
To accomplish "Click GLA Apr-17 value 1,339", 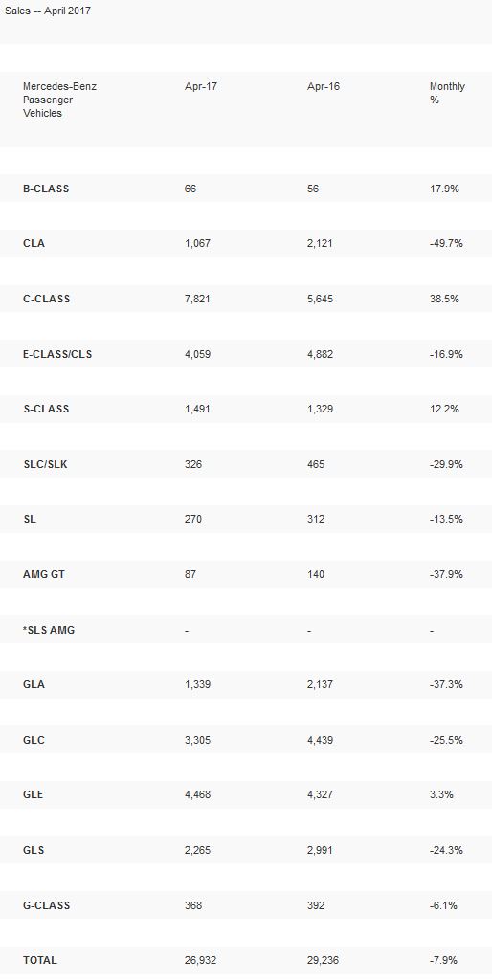I will pyautogui.click(x=197, y=685).
